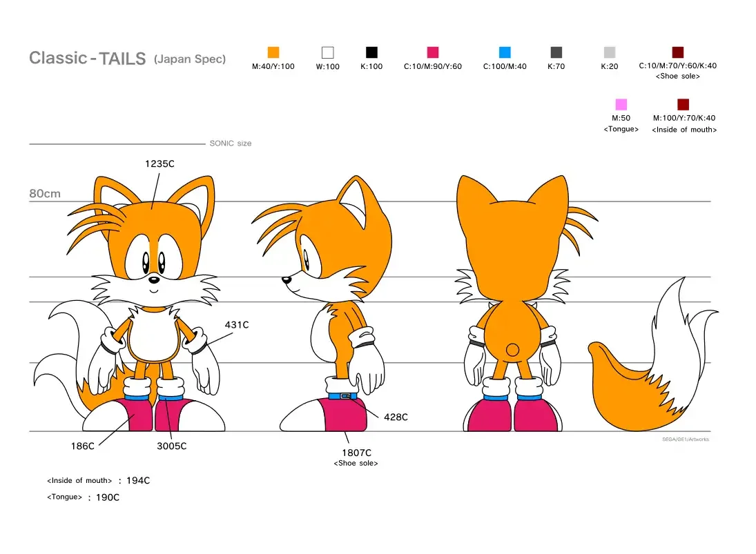Click the SEGA/GE1/Artworks credit text
This screenshot has width=756, height=554.
pos(685,439)
